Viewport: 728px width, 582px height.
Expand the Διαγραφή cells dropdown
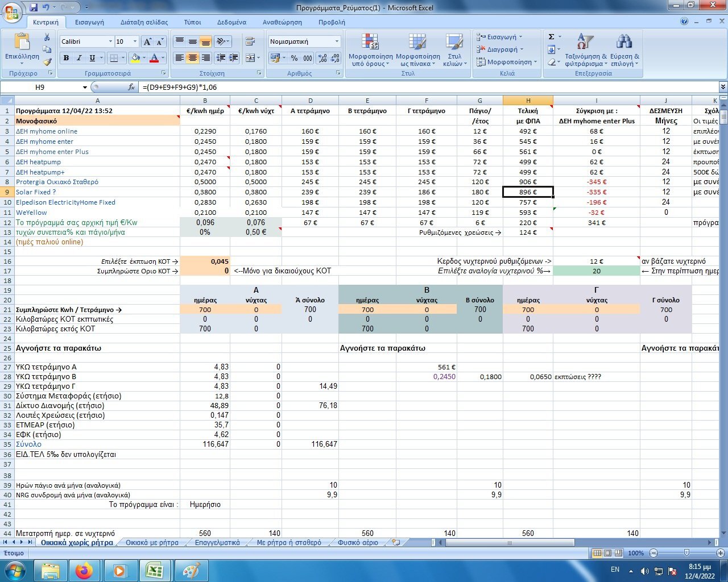point(520,49)
